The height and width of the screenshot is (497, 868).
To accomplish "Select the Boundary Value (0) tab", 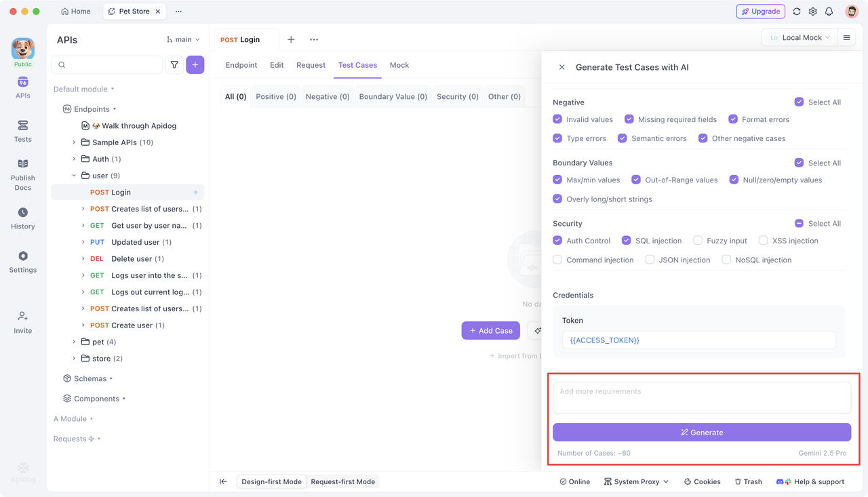I will [393, 97].
